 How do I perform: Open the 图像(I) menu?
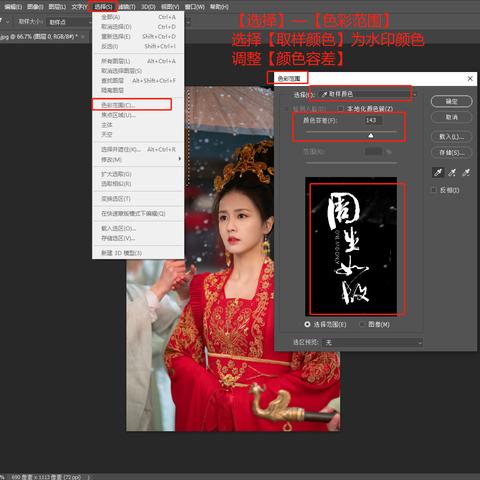[x=35, y=7]
